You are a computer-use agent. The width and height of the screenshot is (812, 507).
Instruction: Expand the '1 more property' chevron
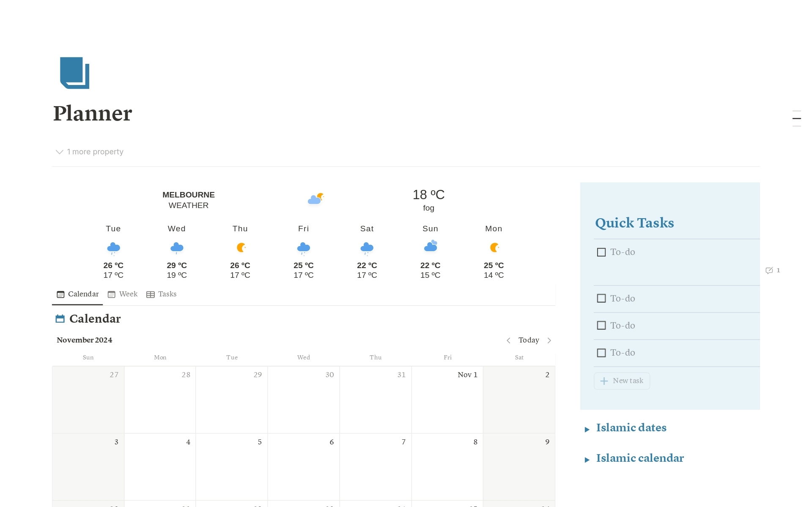[59, 152]
